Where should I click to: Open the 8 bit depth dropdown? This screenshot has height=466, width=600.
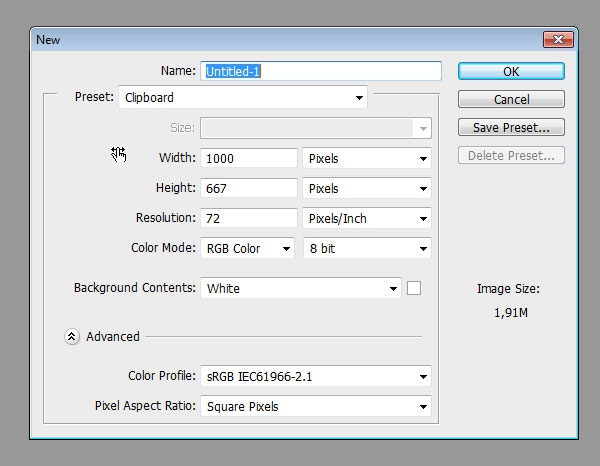(367, 248)
